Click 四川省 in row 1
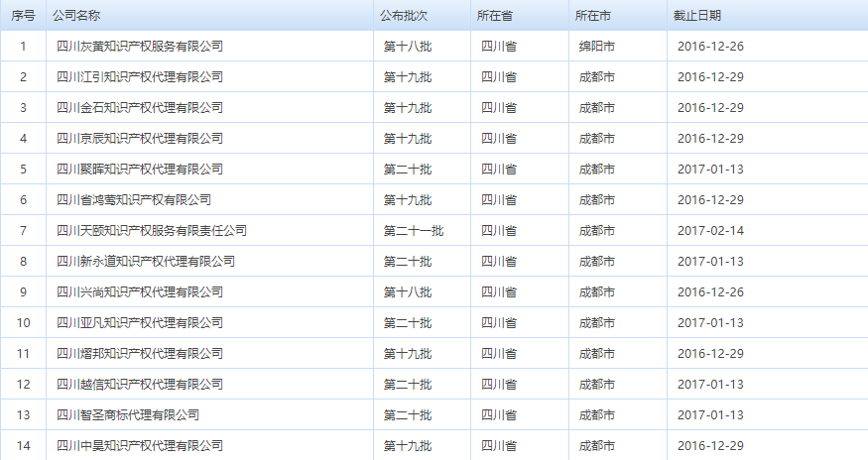This screenshot has width=868, height=460. point(499,46)
